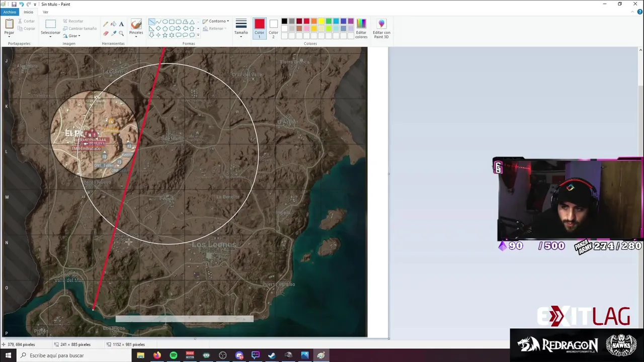Choose the Right arrow shape
Screen dimensions: 644x362
tap(178, 28)
